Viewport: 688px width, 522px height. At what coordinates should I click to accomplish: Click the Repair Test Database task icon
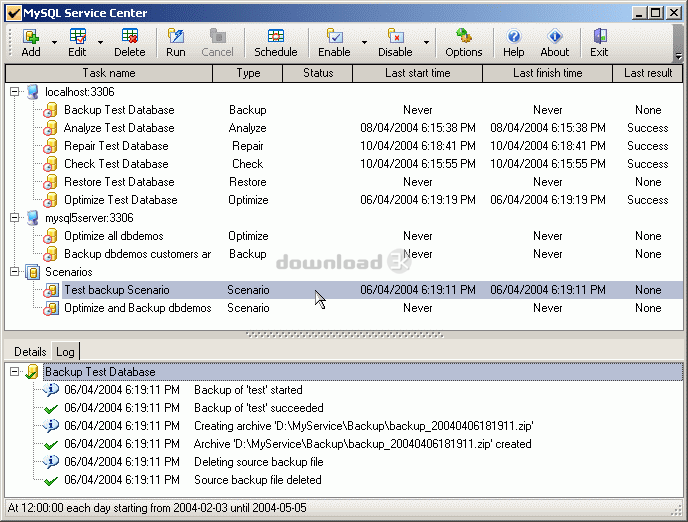pyautogui.click(x=50, y=146)
